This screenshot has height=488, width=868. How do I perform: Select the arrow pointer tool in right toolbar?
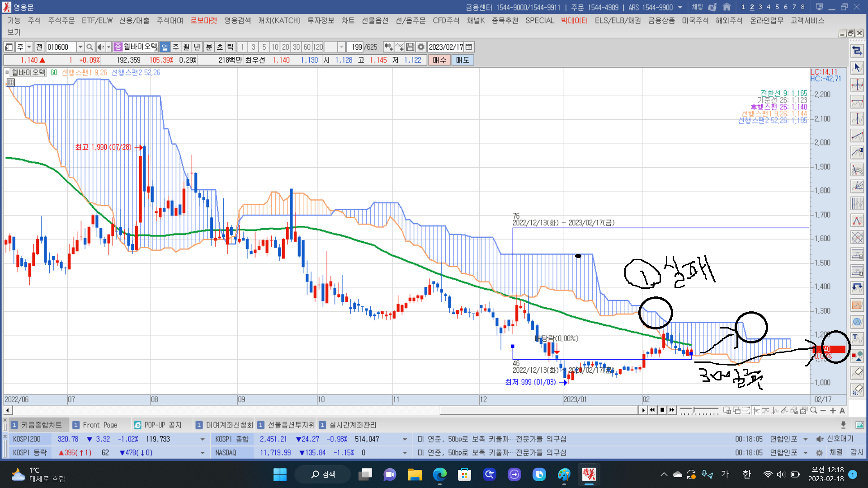[x=857, y=68]
